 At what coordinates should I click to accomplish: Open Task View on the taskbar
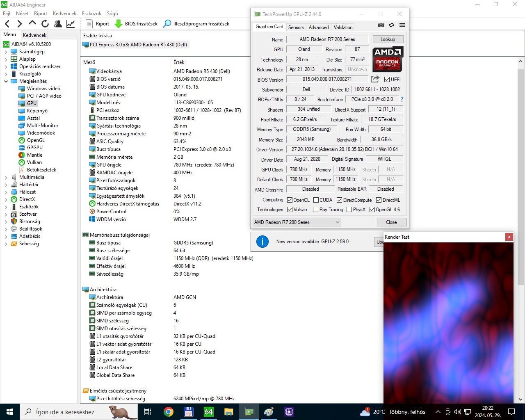coord(148,412)
